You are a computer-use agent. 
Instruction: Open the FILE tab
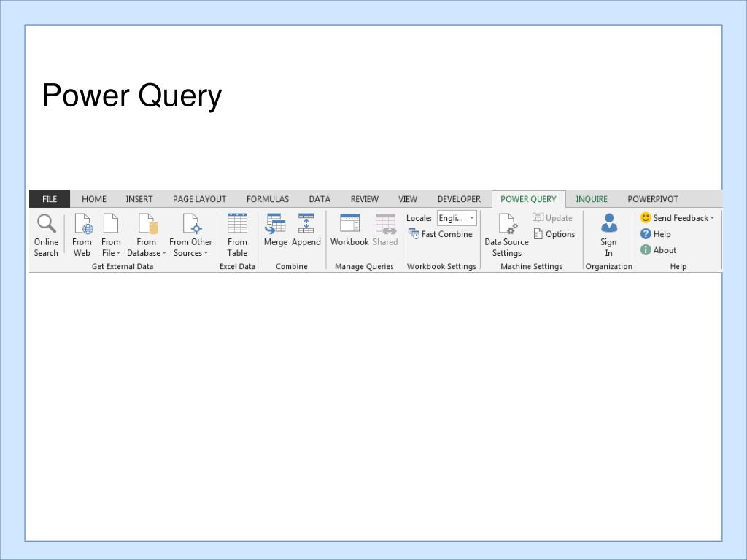point(50,199)
